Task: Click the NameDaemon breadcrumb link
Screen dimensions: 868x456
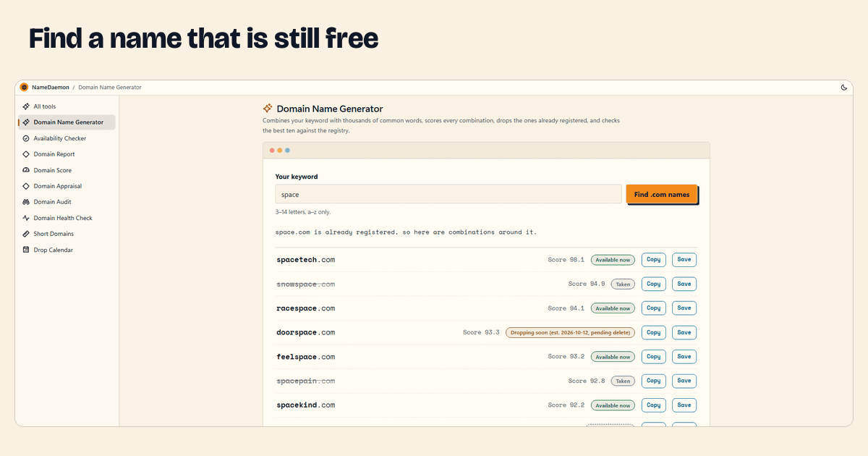Action: tap(51, 88)
